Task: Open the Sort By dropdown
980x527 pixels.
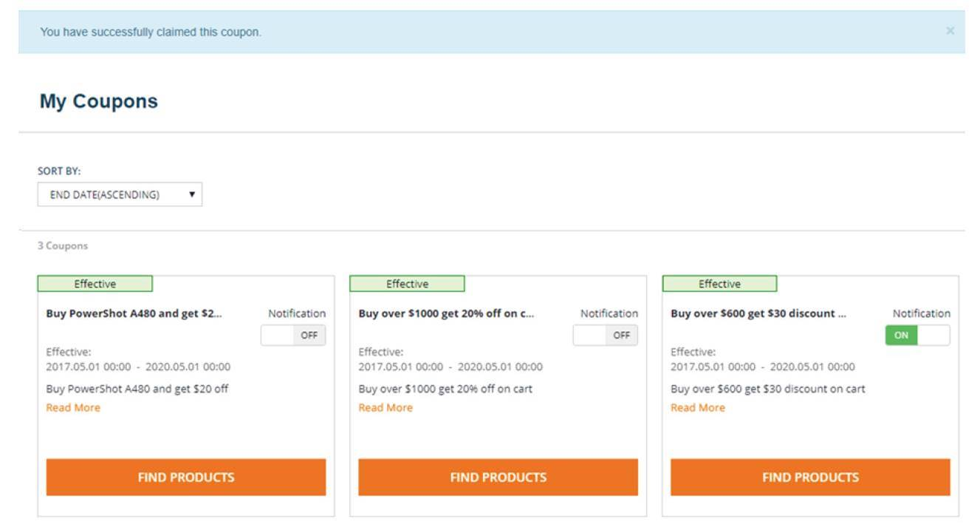Action: point(120,194)
